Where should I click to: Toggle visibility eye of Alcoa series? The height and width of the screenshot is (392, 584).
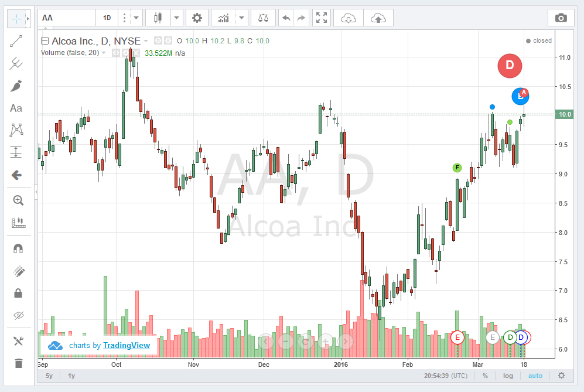[158, 40]
